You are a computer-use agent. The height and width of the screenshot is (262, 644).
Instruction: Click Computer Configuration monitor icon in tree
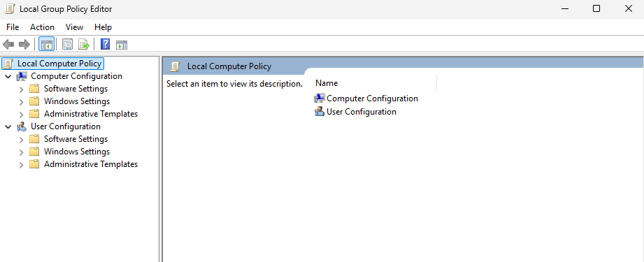[22, 76]
